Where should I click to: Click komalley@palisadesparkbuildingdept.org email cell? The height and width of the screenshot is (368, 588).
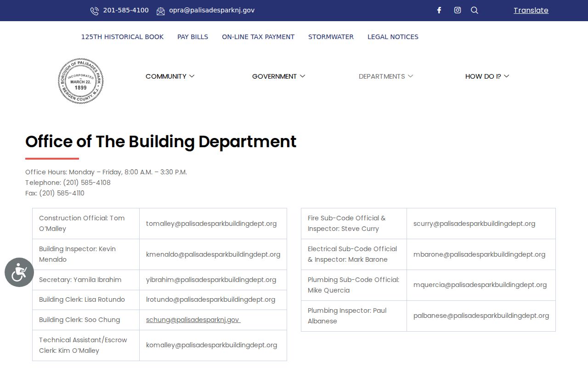[x=213, y=345]
